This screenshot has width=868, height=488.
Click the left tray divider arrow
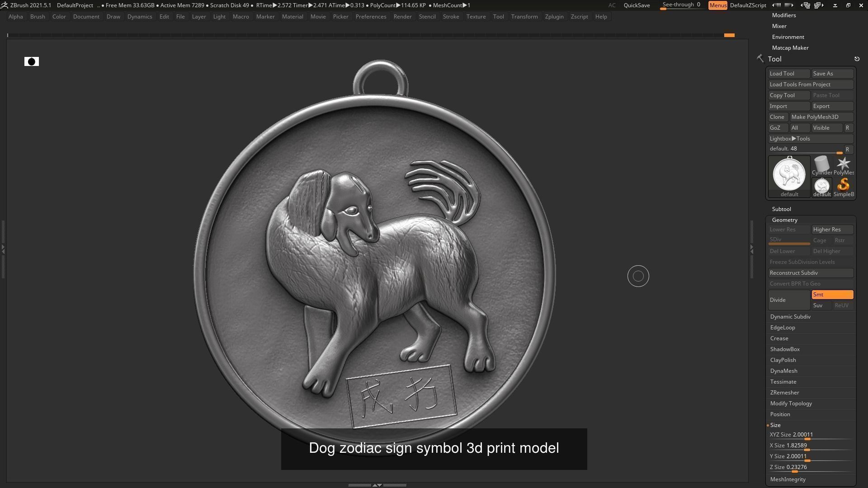[3, 249]
